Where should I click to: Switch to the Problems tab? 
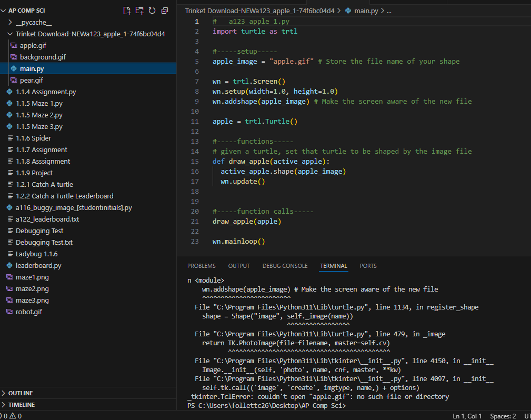coord(202,266)
